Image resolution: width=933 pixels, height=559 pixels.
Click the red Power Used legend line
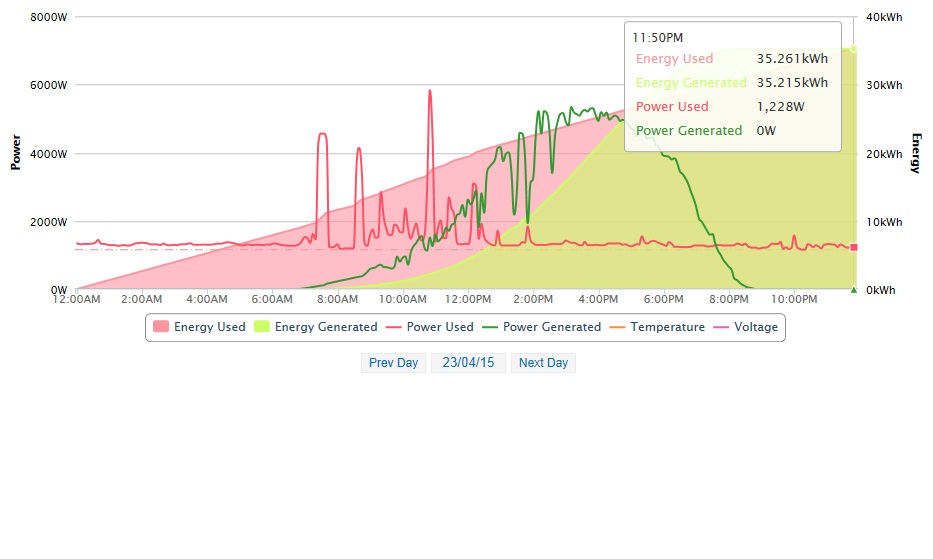[392, 327]
